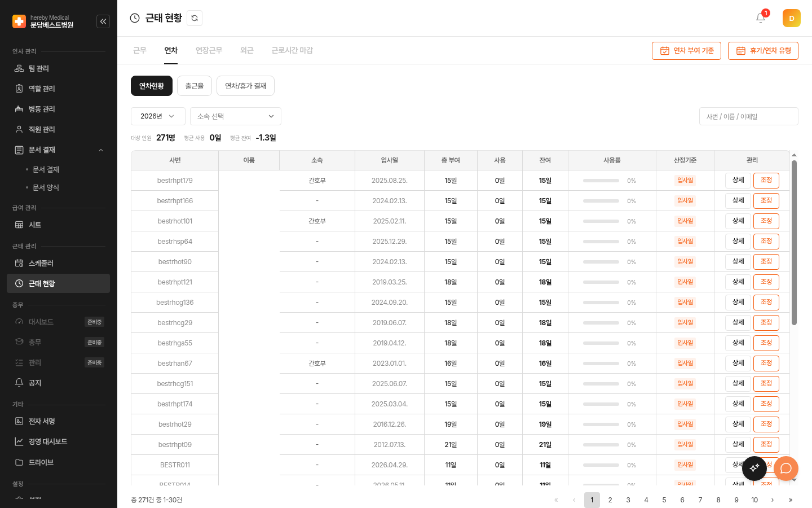Viewport: 812px width, 508px height.
Task: Collapse the sidebar with double-chevron icon
Action: [103, 21]
